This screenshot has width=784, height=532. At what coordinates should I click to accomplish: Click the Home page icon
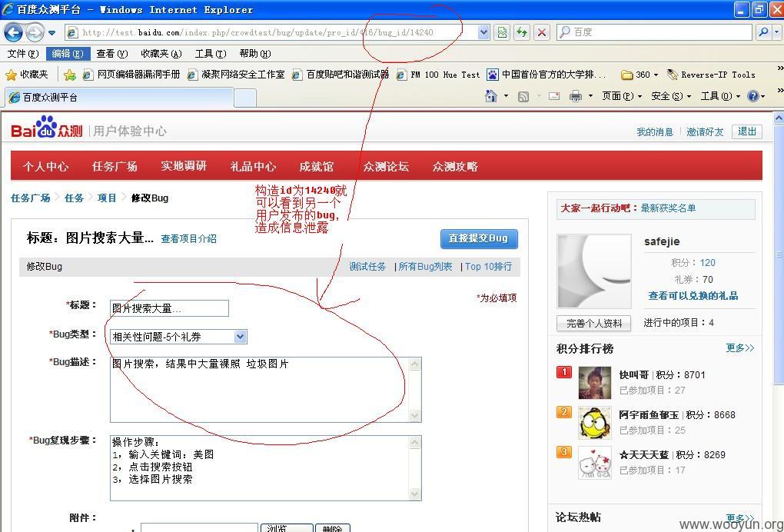491,96
